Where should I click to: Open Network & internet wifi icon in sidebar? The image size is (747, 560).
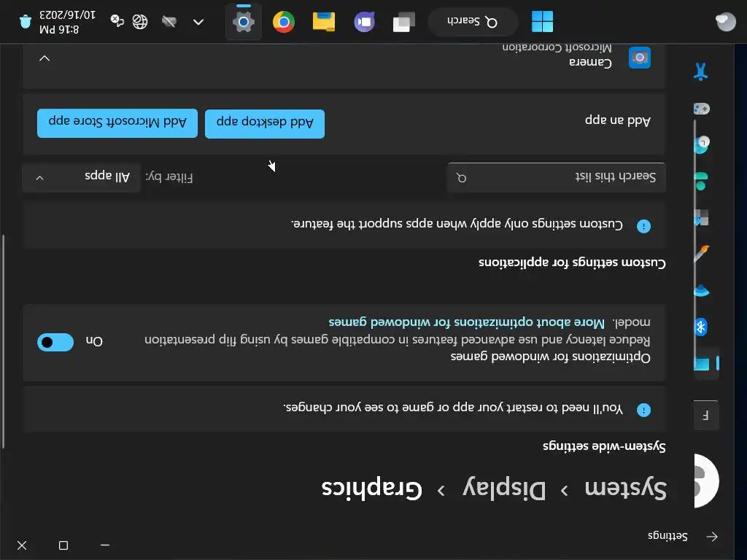tap(701, 290)
